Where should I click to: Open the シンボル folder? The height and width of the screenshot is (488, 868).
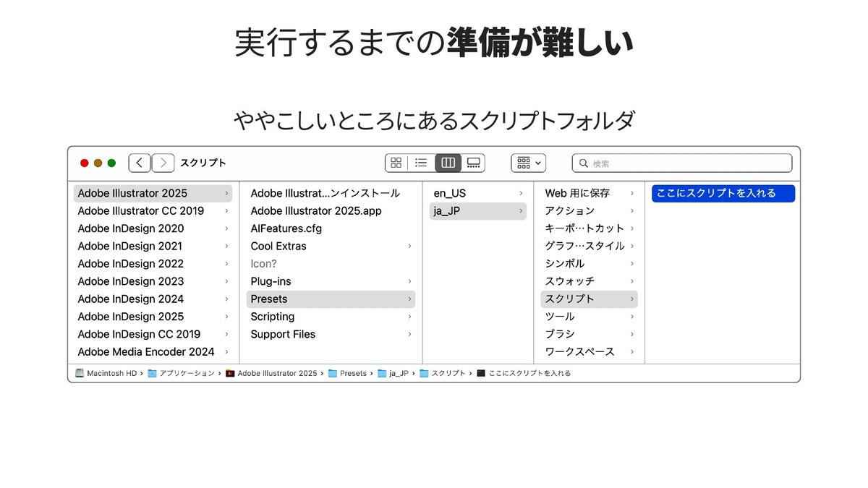[590, 264]
